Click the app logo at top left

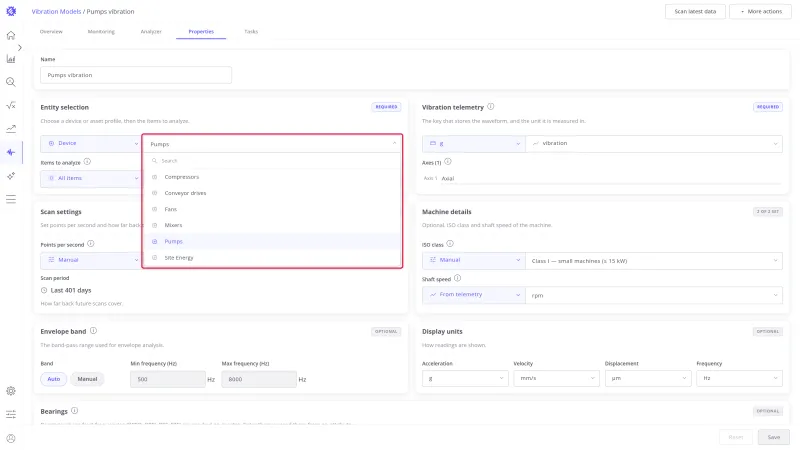[x=11, y=11]
